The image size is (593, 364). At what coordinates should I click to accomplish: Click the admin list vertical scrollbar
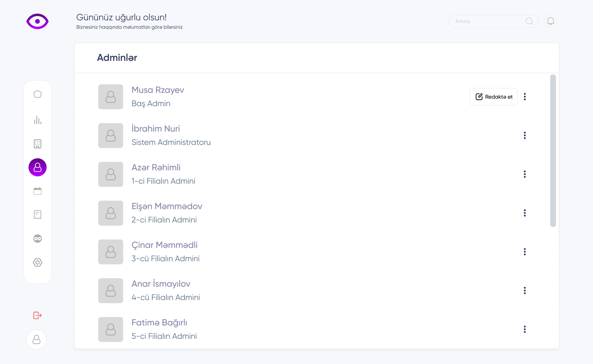click(x=553, y=150)
